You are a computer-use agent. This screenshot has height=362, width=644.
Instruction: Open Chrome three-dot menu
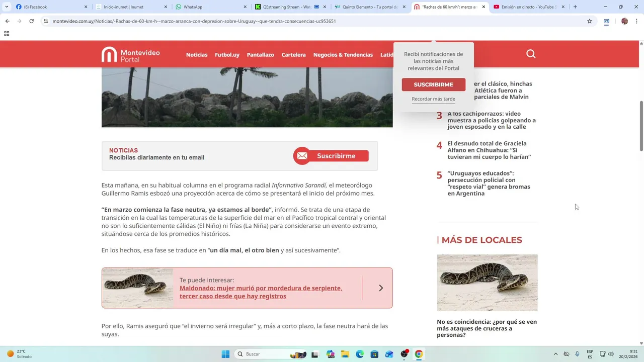click(637, 21)
